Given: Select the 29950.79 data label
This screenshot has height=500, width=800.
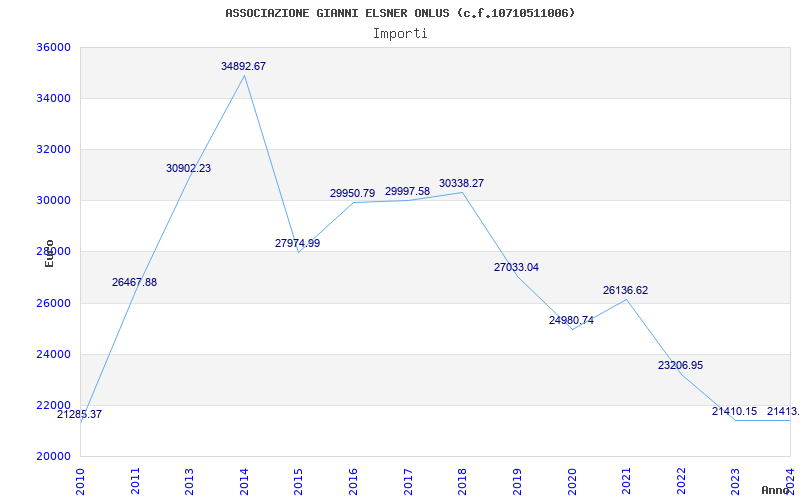Looking at the screenshot, I should 353,193.
